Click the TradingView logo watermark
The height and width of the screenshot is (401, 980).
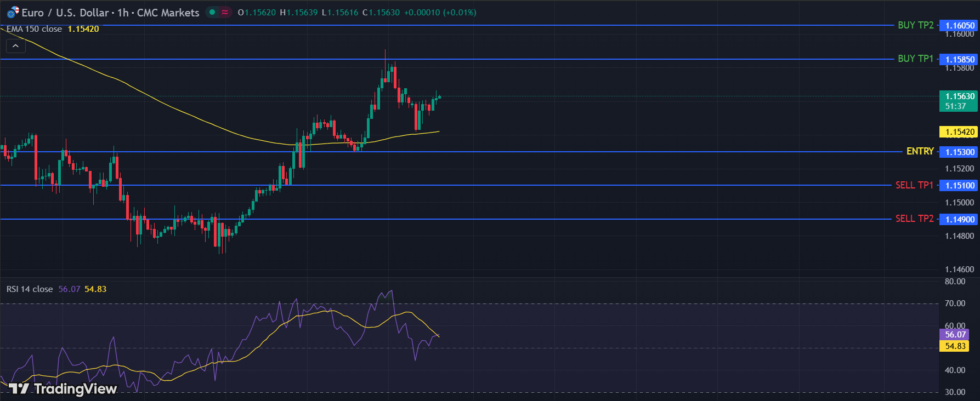pos(63,388)
